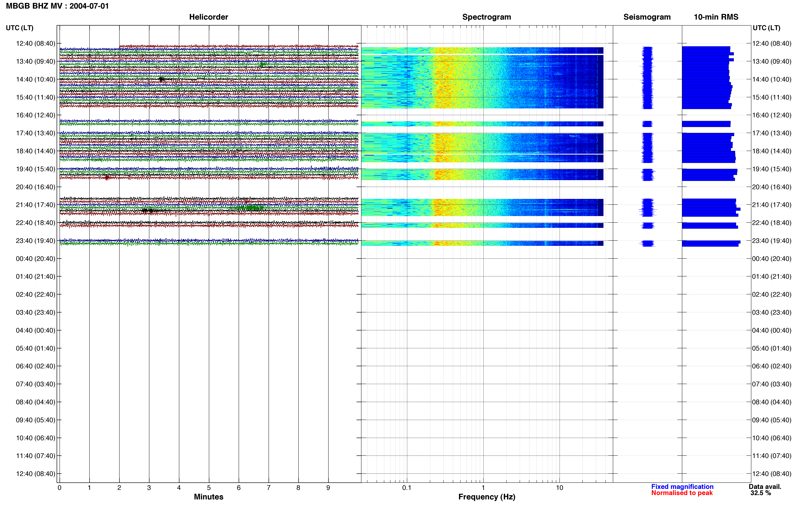The width and height of the screenshot is (812, 508).
Task: Click right time label '19:40 (15:40)'
Action: click(x=772, y=169)
